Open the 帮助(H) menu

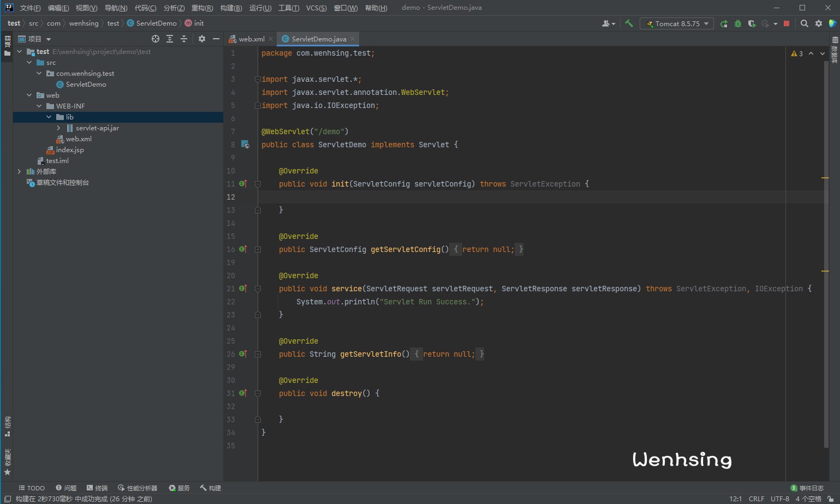[376, 8]
